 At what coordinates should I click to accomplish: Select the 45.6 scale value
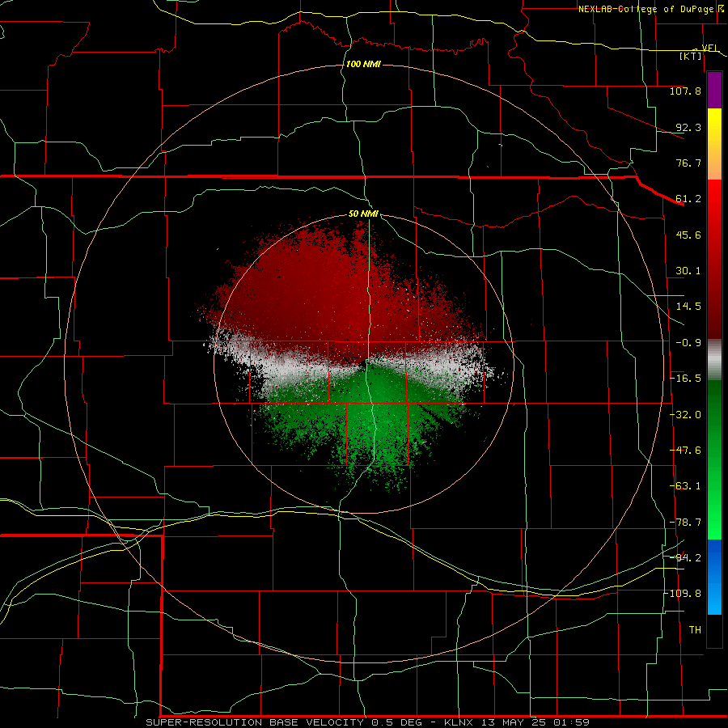point(688,235)
